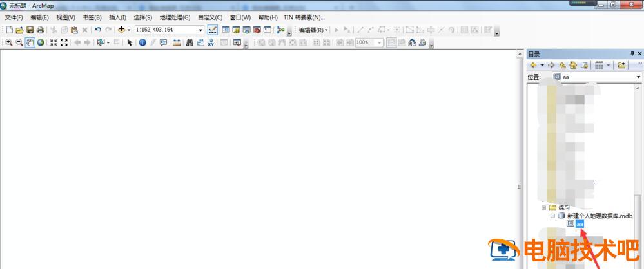This screenshot has width=644, height=269.
Task: Undo the last action
Action: coord(98,30)
